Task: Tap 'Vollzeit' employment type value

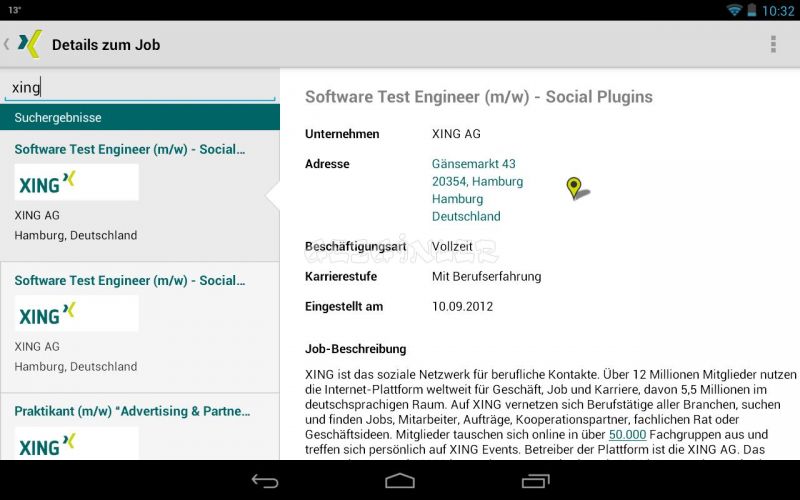Action: tap(452, 246)
